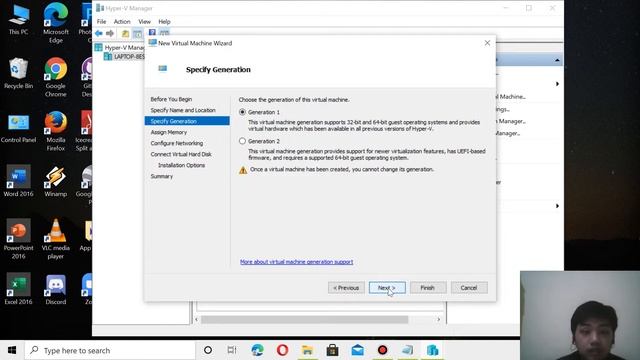Click the Forward arrow toolbar icon
The image size is (640, 360).
pos(110,33)
